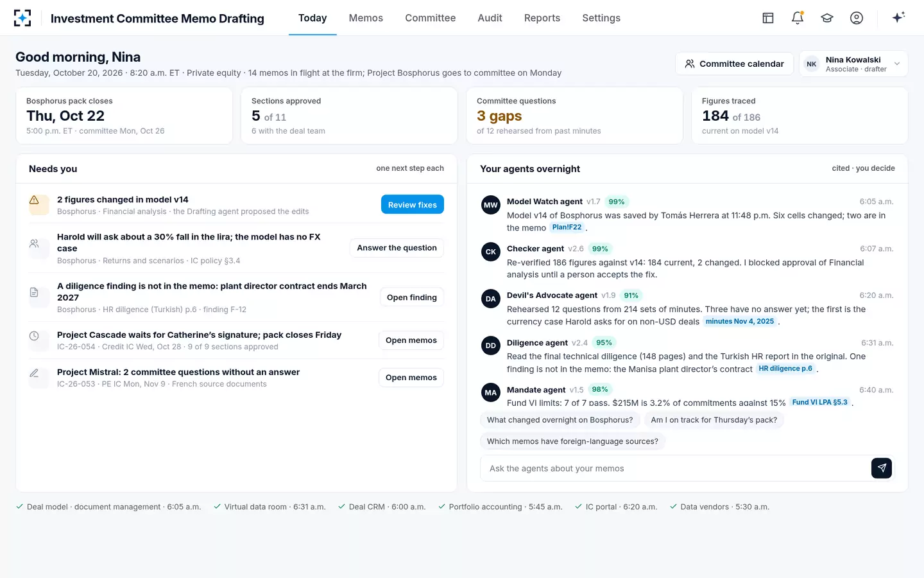
Task: Select the foreign-language sources suggestion chip
Action: (x=572, y=441)
